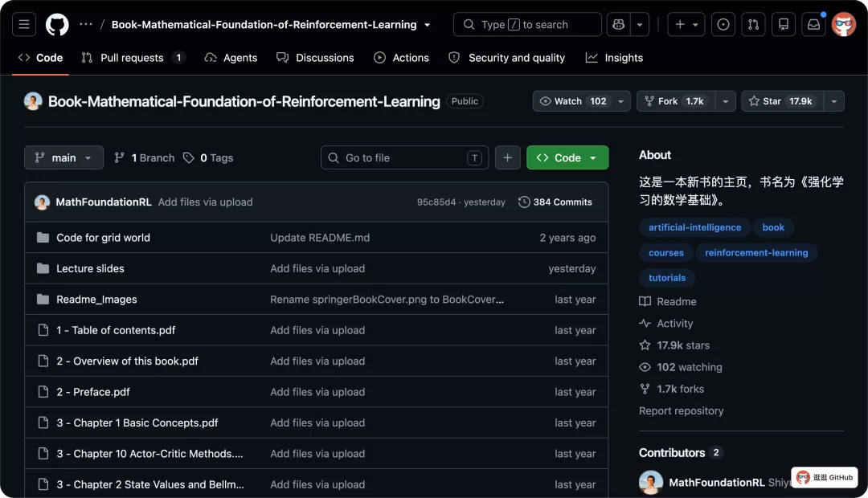Expand the Fork options dropdown arrow
Image resolution: width=868 pixels, height=498 pixels.
(x=725, y=101)
